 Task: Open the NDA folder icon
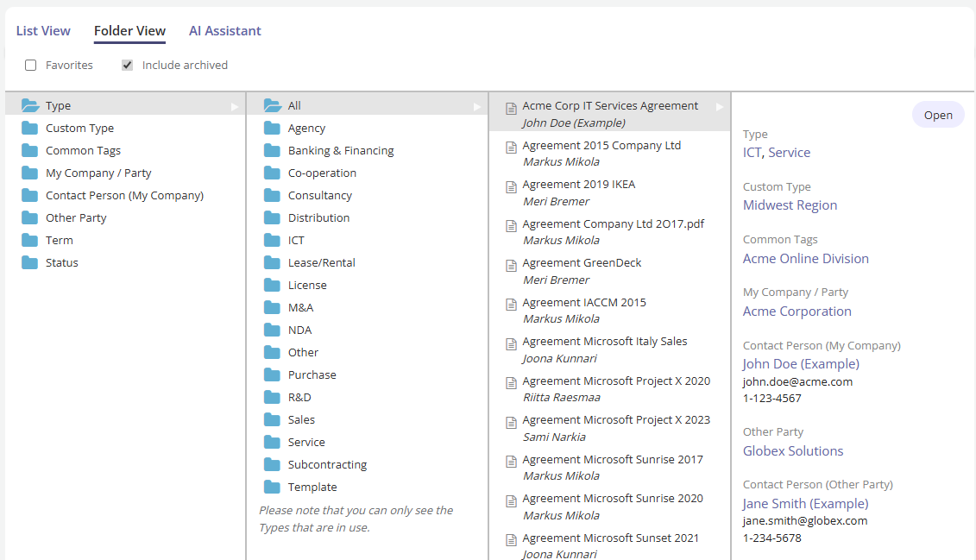coord(272,330)
